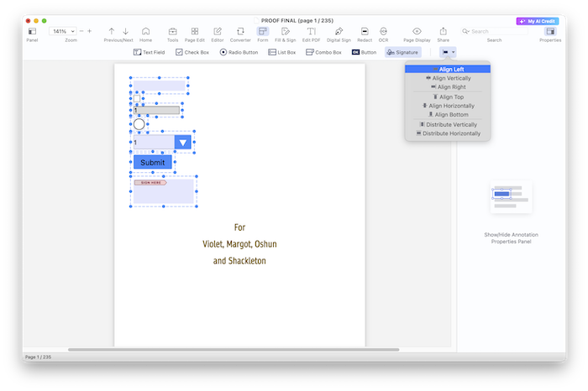This screenshot has height=391, width=588.
Task: Select the Signature form tool
Action: coord(402,52)
